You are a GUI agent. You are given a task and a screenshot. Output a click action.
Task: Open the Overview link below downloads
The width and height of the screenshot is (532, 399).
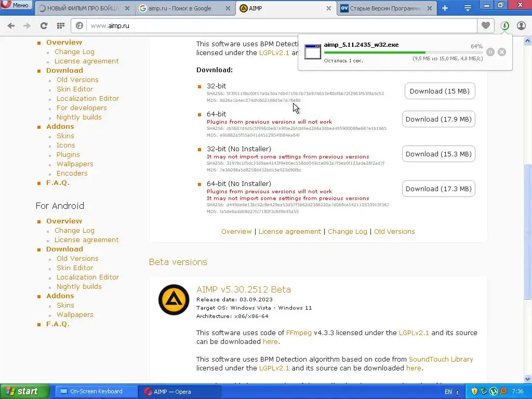coord(236,231)
